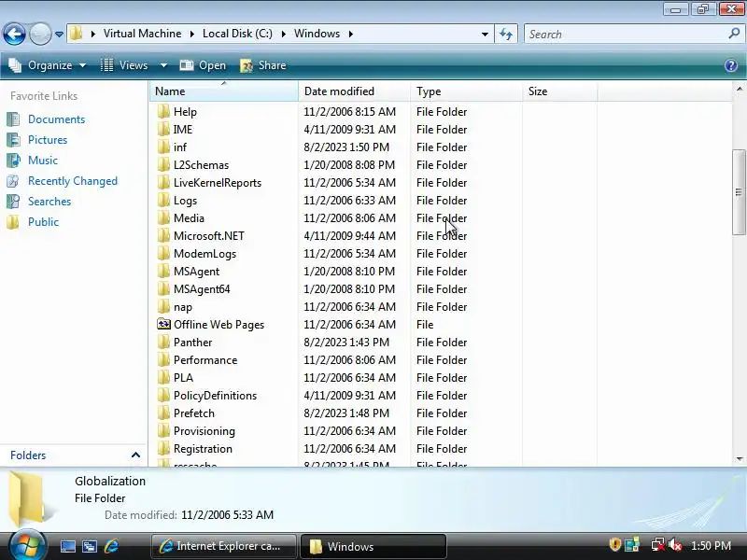This screenshot has height=560, width=747.
Task: Switch to Internet Explorer taskbar button
Action: coord(224,546)
